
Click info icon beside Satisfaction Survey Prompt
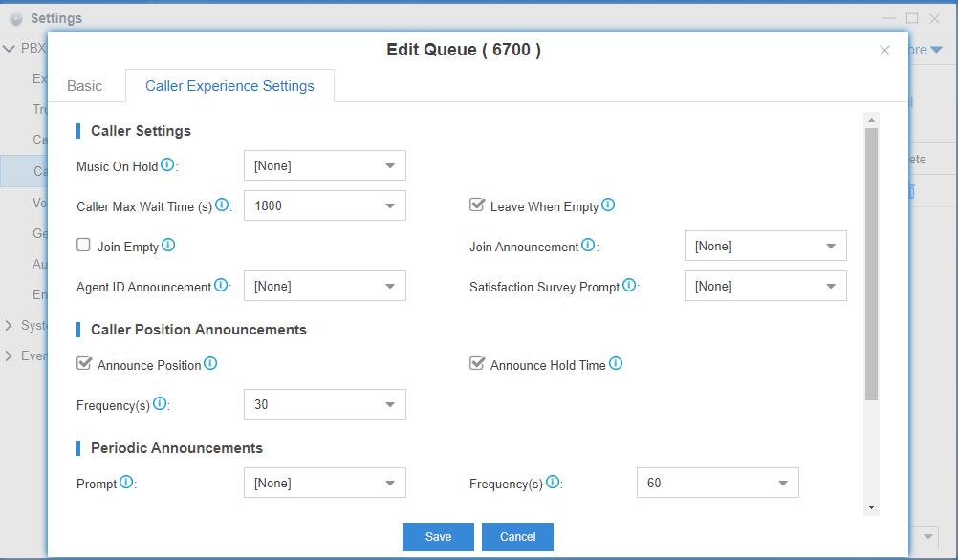(629, 286)
